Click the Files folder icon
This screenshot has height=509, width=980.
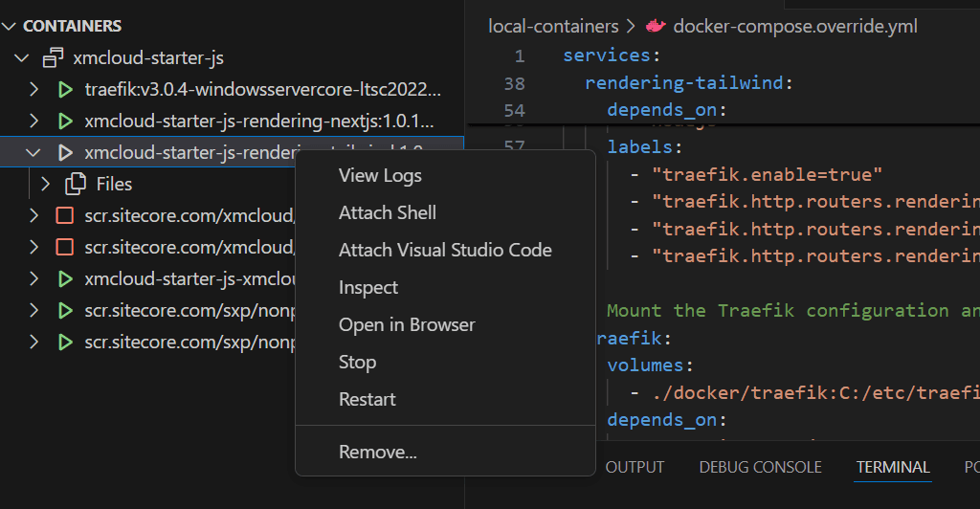[76, 184]
